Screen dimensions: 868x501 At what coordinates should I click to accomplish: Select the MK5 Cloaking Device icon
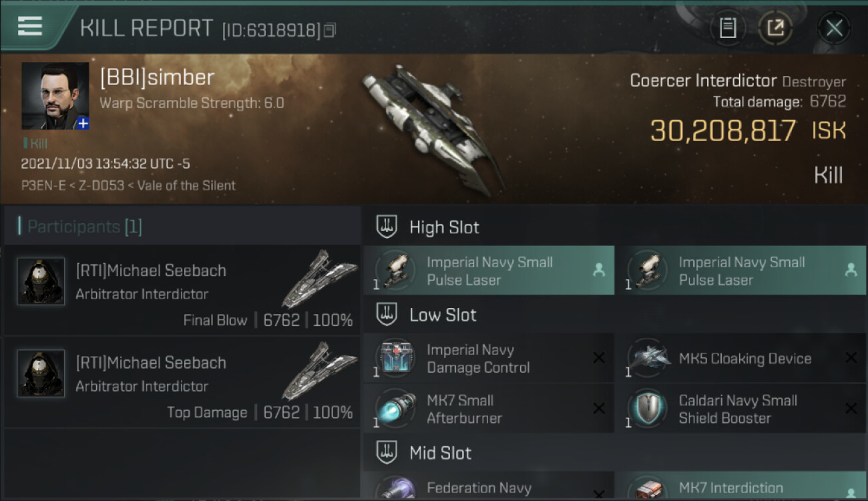[648, 357]
